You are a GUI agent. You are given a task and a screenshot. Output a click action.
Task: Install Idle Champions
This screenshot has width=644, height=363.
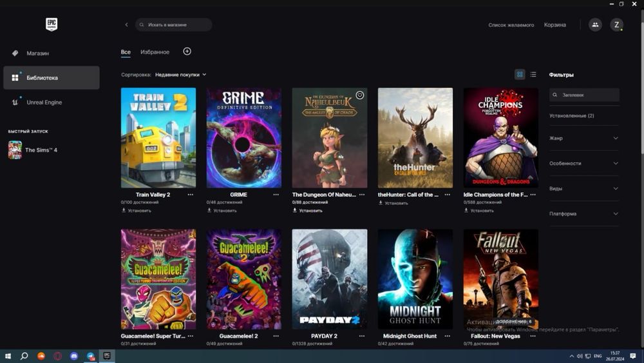click(x=479, y=210)
